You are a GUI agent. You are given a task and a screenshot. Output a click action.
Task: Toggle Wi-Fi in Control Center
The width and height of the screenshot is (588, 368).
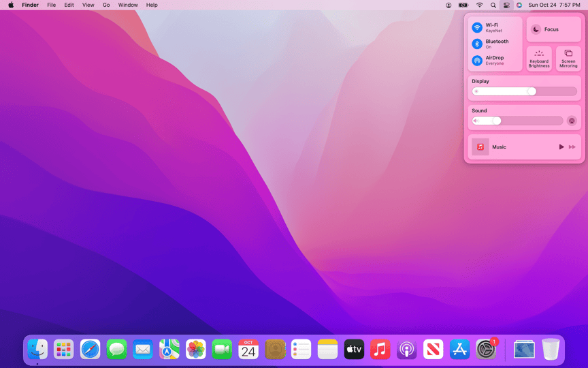477,27
